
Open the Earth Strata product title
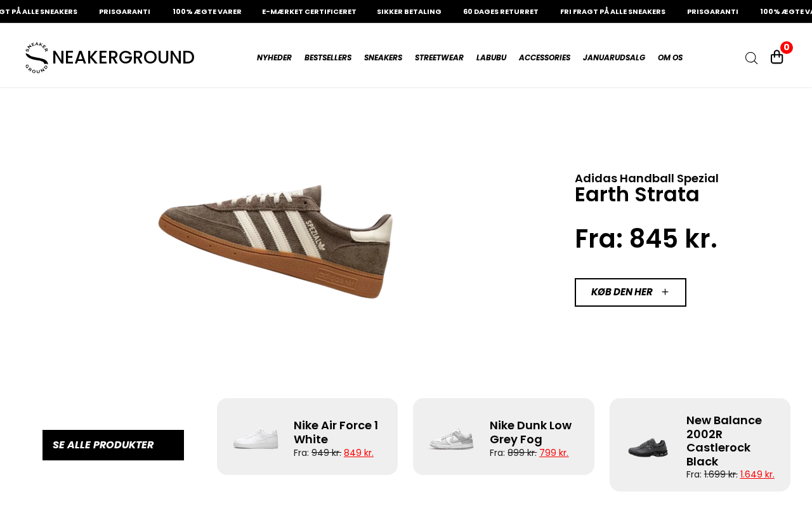click(x=637, y=194)
